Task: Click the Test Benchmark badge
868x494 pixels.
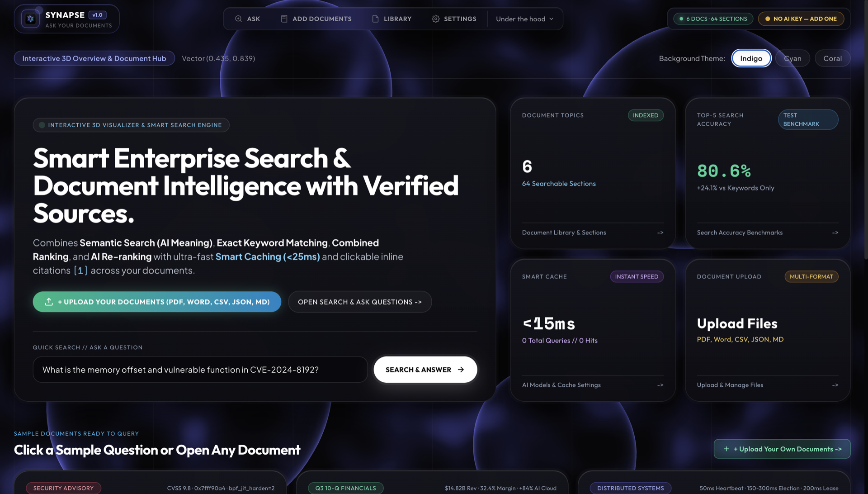Action: click(x=808, y=119)
